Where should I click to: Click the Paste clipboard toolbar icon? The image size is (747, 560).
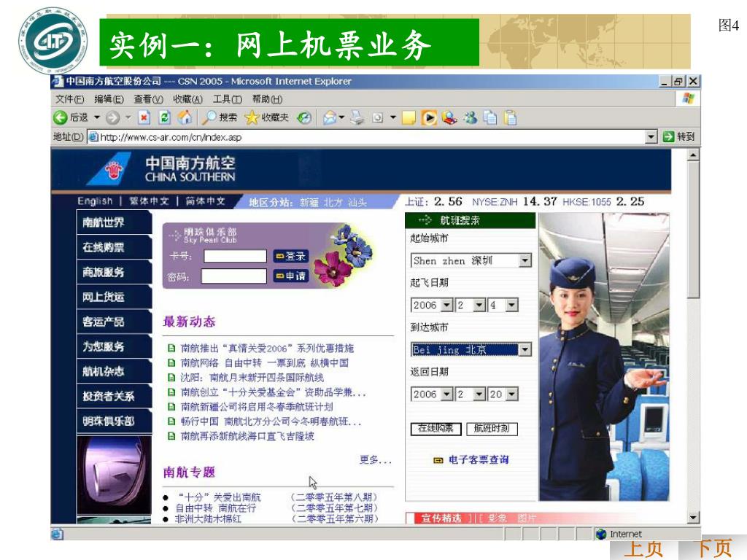510,117
